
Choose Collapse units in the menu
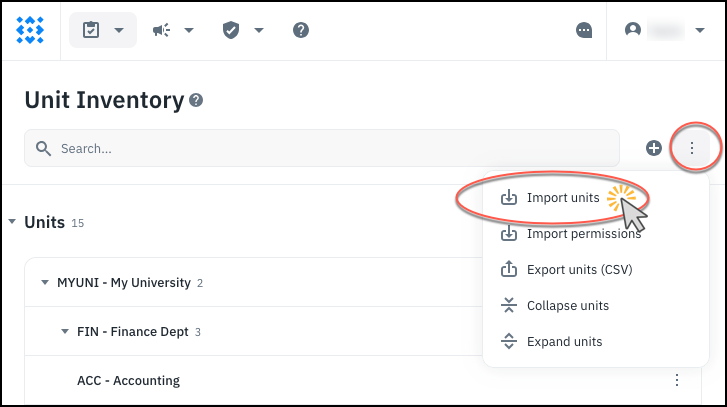(x=567, y=305)
